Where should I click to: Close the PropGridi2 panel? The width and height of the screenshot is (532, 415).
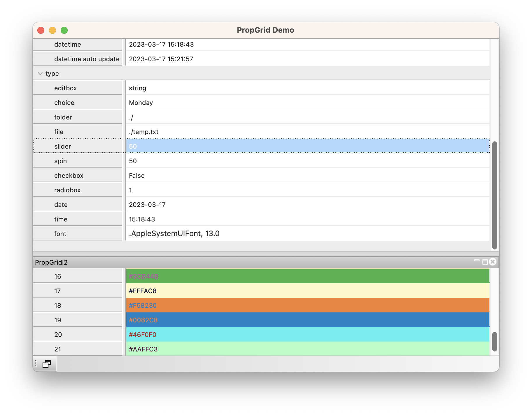(x=493, y=262)
